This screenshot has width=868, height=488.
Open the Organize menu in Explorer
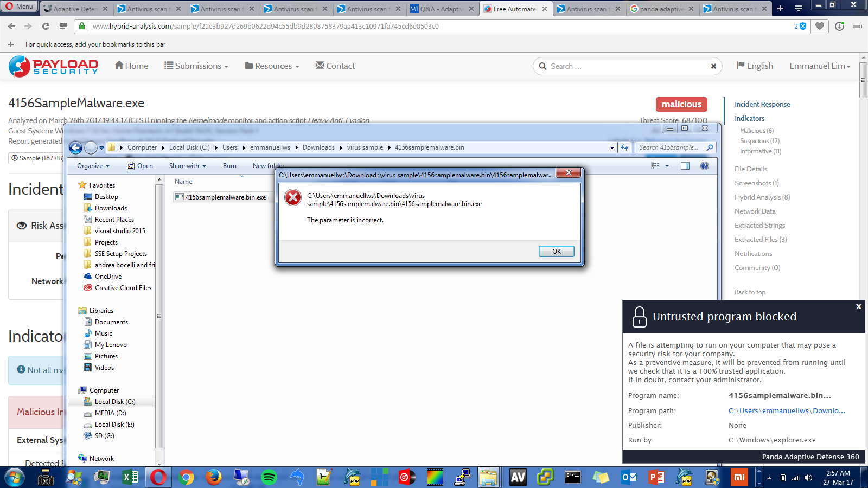93,166
